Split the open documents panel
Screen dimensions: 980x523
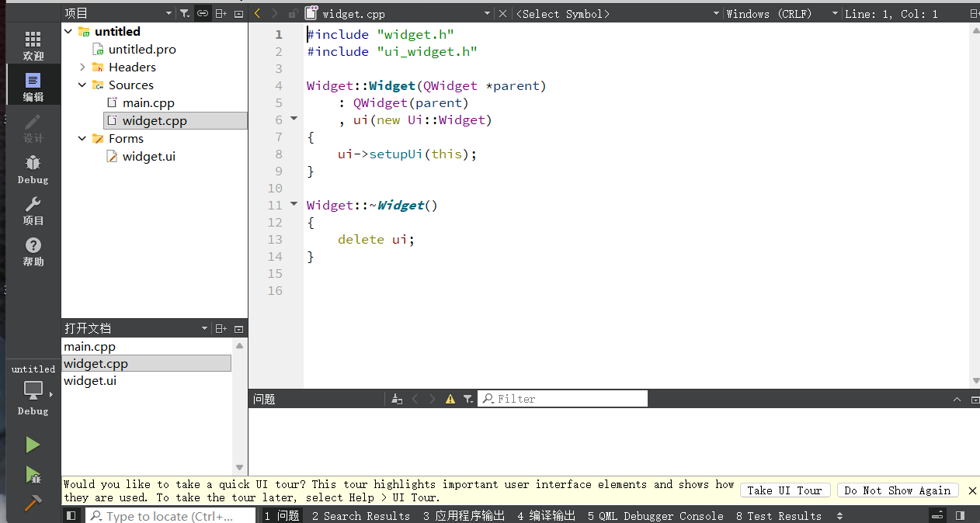(x=221, y=328)
